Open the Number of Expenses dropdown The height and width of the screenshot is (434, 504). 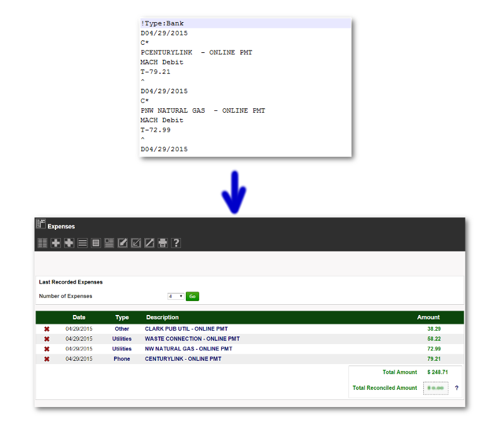[x=175, y=296]
